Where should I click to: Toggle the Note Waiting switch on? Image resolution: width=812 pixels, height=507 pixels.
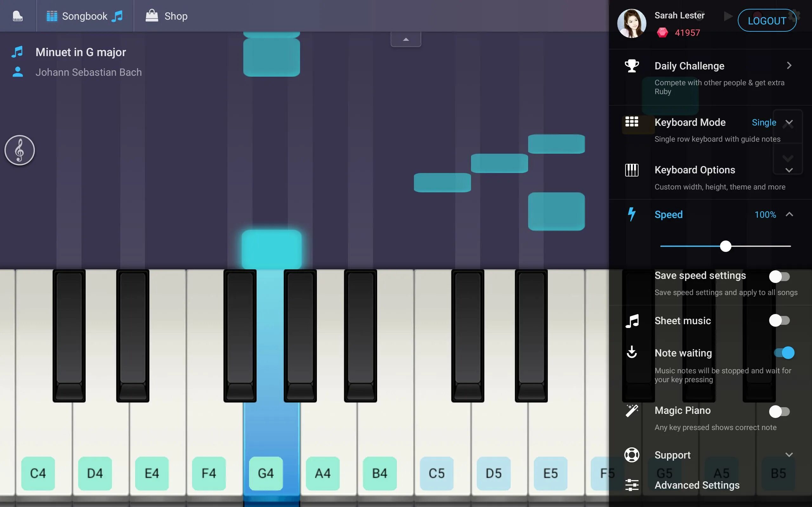[x=783, y=353]
